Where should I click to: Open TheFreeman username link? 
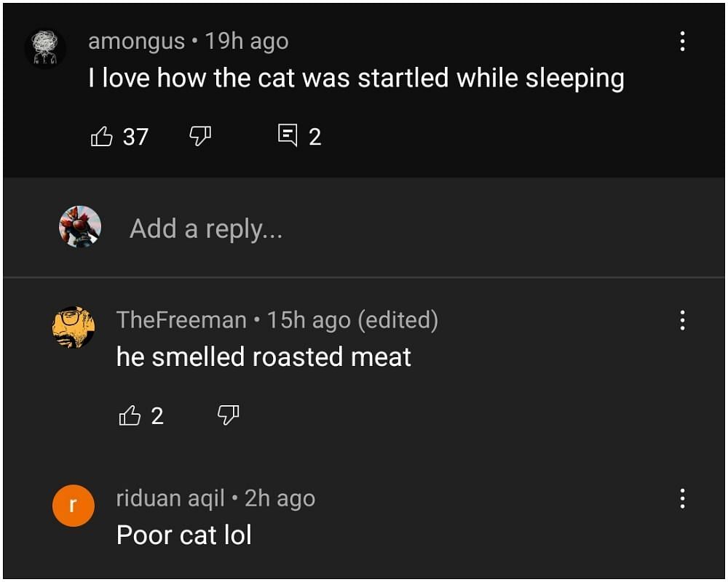[x=181, y=319]
